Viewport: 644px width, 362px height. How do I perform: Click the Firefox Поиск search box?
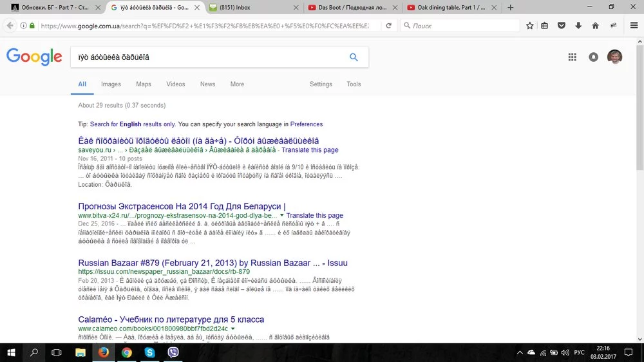tap(460, 26)
